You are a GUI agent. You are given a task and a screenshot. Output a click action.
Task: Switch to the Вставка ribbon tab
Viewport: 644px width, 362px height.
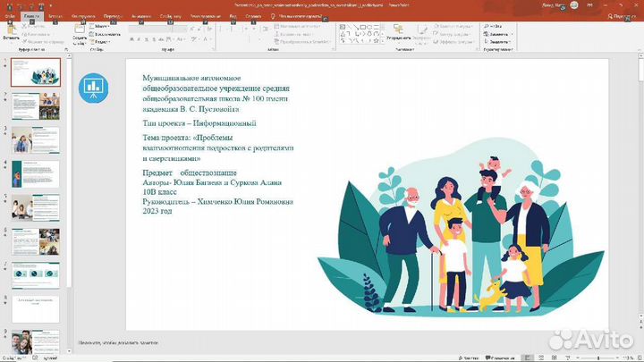click(x=55, y=16)
